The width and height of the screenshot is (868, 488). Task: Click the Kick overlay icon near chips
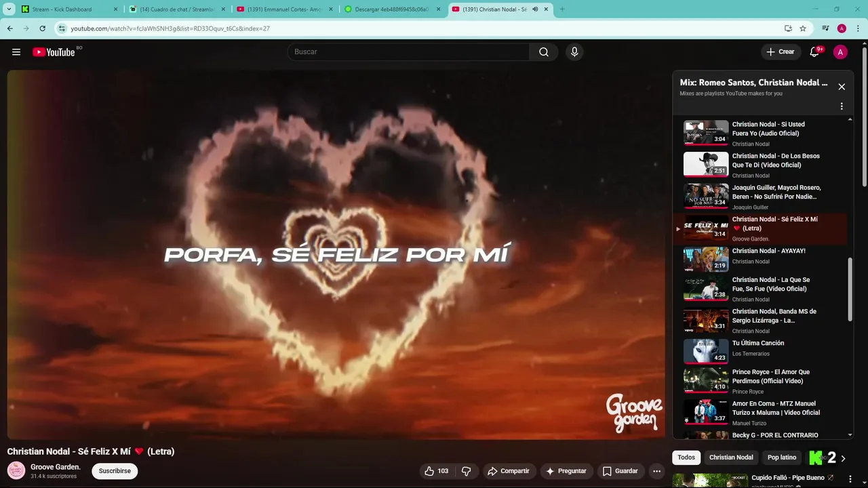coord(816,458)
